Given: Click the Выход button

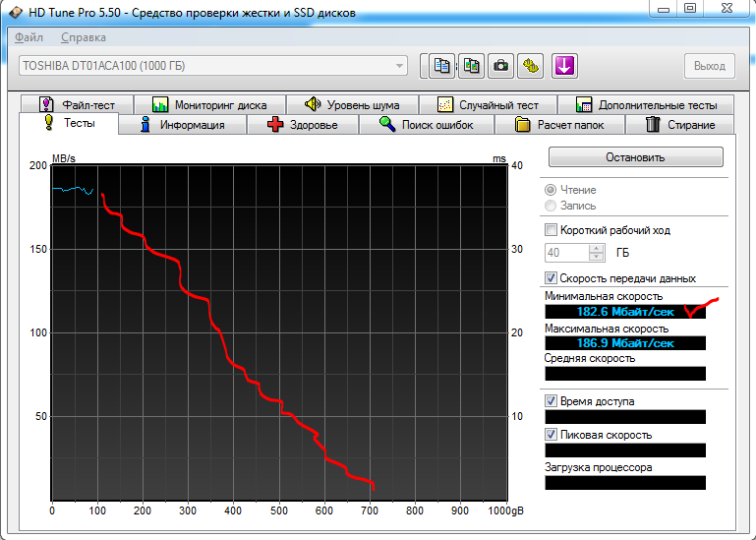Looking at the screenshot, I should tap(709, 66).
